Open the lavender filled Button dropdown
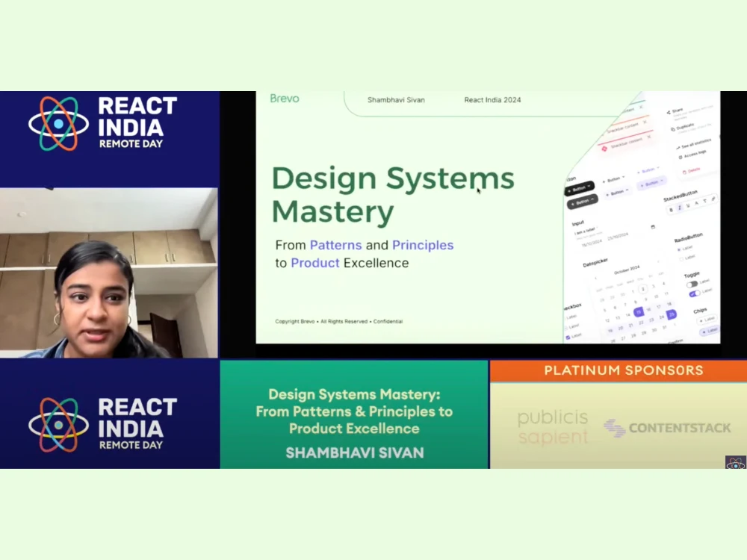 pyautogui.click(x=651, y=183)
